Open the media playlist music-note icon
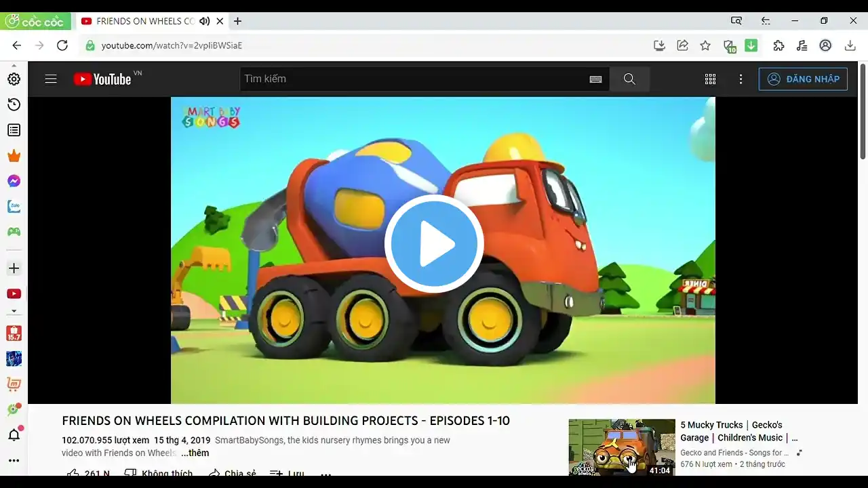Image resolution: width=868 pixels, height=488 pixels. pyautogui.click(x=802, y=45)
